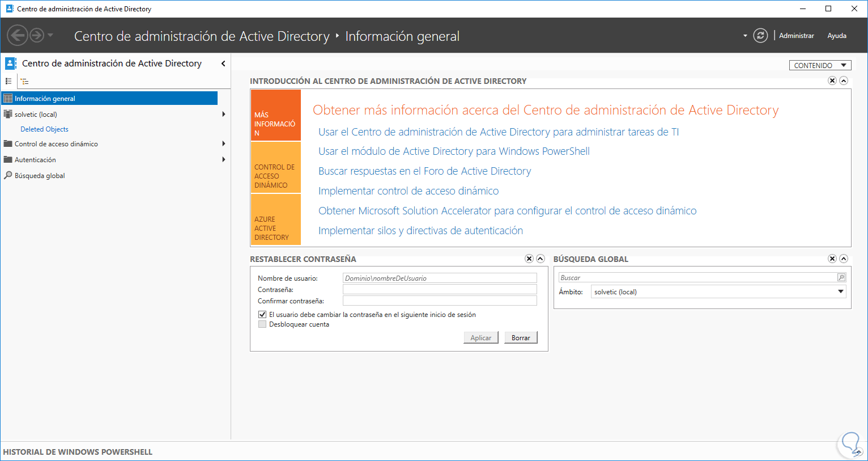Select Información general in navigation pane
868x461 pixels.
(x=109, y=98)
